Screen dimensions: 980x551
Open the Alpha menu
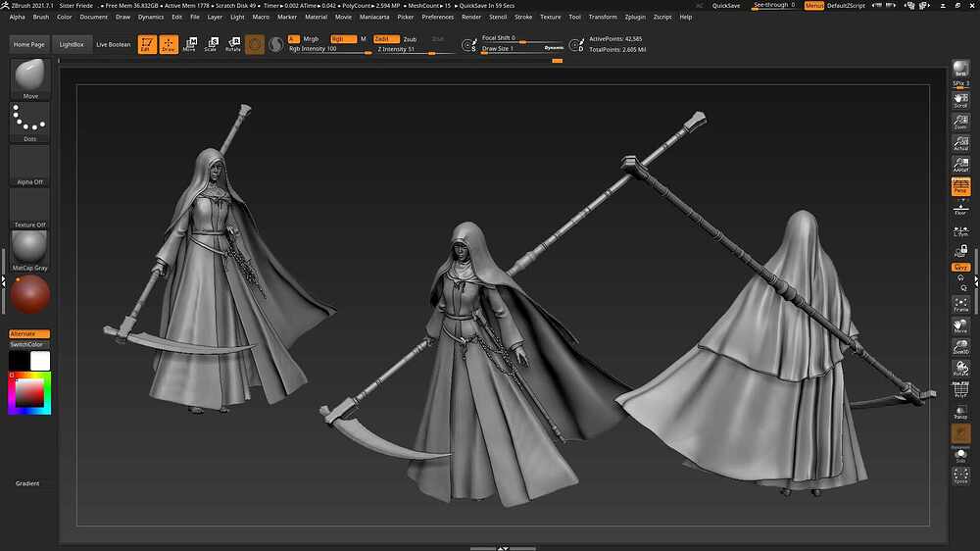click(18, 17)
